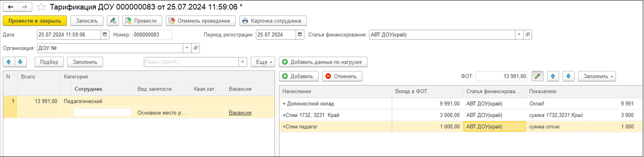Click the open icon beside Организация field
This screenshot has width=644, height=157.
click(x=195, y=48)
